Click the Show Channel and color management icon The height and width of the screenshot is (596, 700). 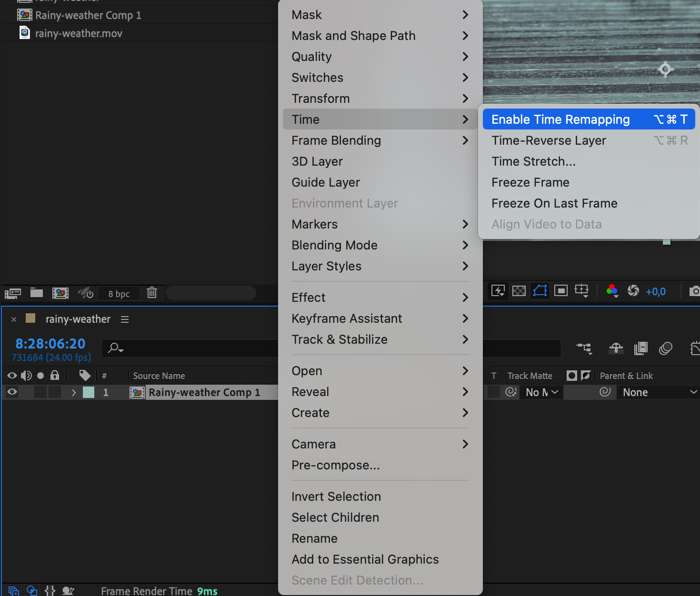pos(612,290)
